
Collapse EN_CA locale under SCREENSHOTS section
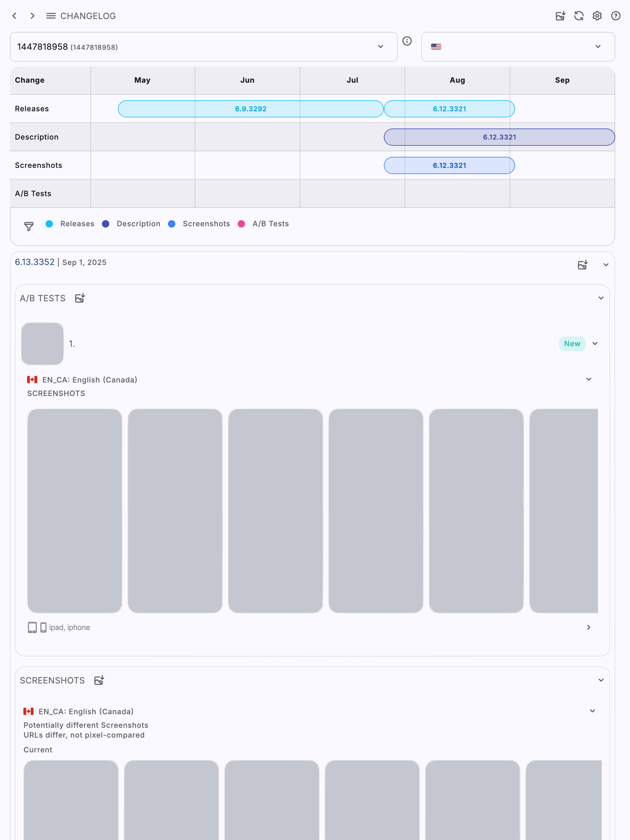[592, 711]
